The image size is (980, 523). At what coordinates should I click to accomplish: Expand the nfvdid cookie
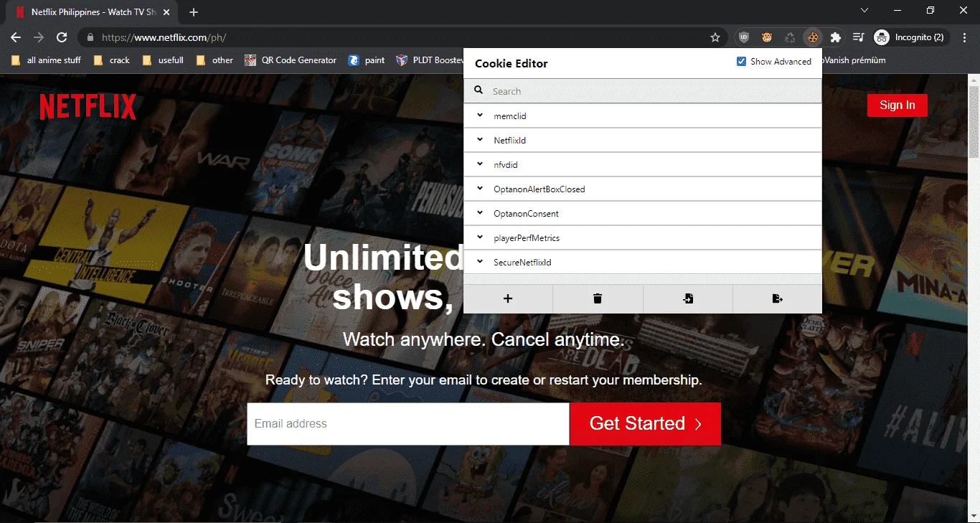(x=643, y=165)
